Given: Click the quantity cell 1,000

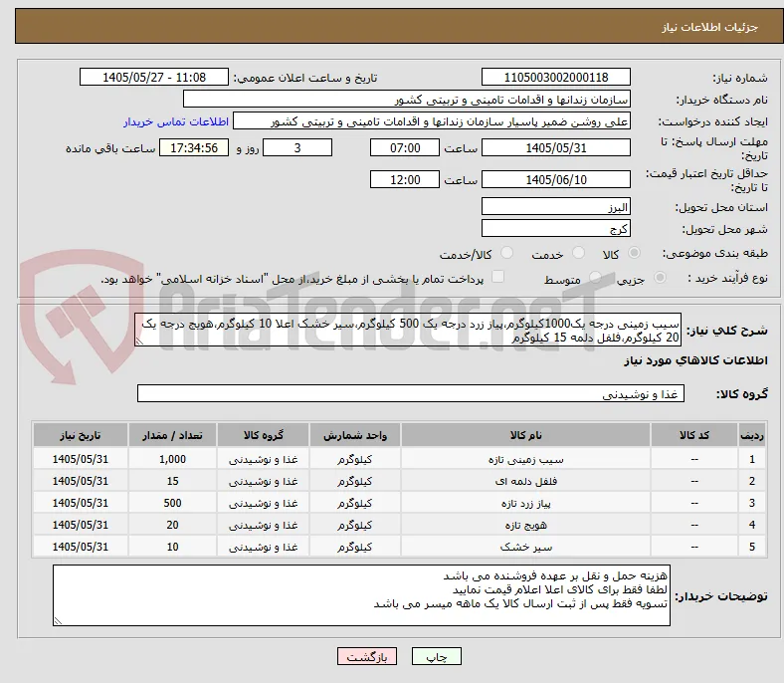Looking at the screenshot, I should pos(172,459).
